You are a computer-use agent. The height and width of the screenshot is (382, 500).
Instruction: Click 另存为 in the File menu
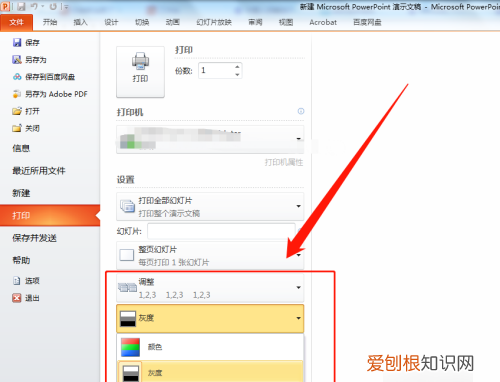tap(29, 60)
